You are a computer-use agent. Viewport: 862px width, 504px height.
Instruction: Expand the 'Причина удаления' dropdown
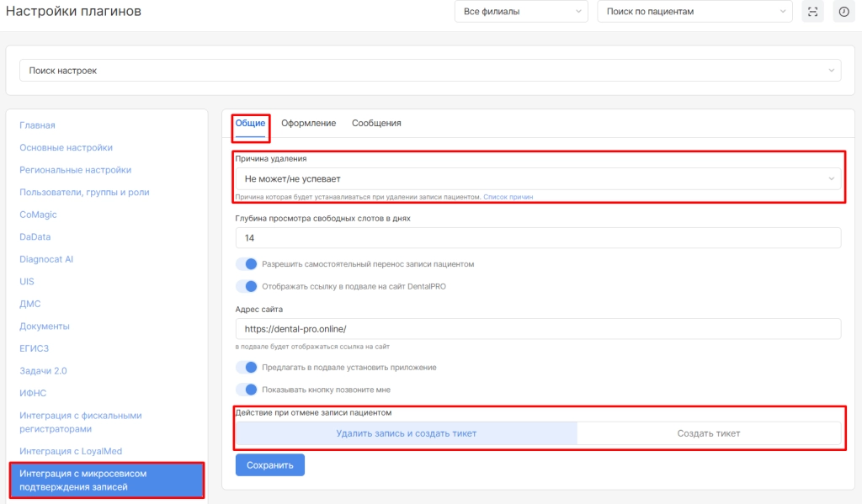tap(538, 179)
